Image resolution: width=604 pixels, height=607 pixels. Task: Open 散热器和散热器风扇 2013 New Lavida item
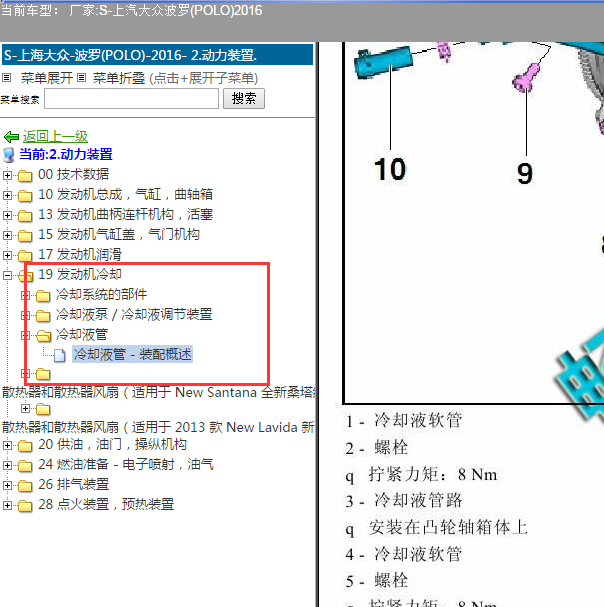point(158,427)
